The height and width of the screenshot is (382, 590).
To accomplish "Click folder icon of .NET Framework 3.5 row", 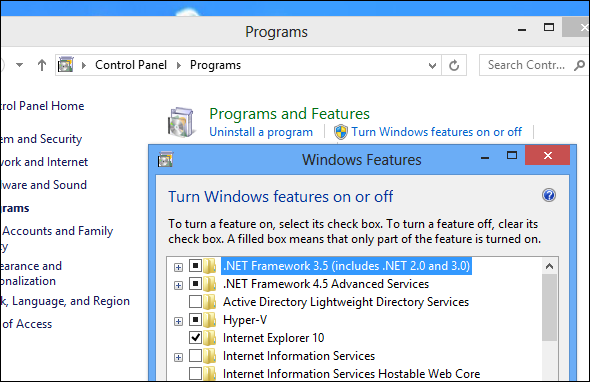I will [x=210, y=266].
